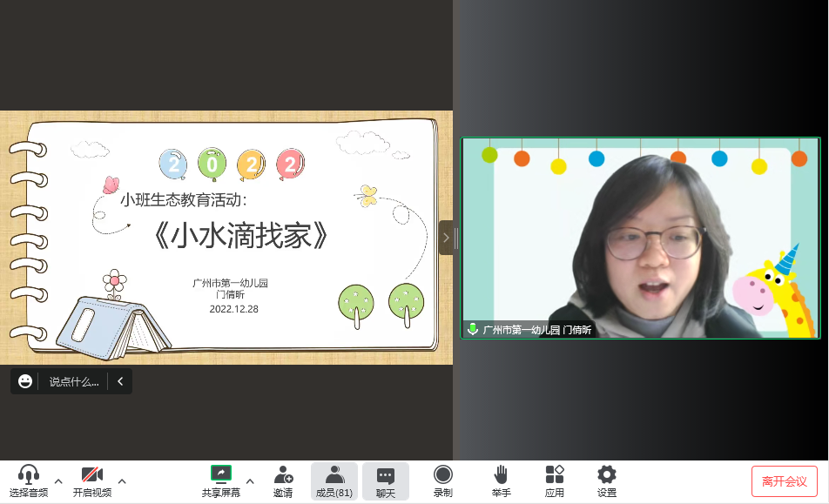Click the emoji smiley icon in chat bar
Viewport: 829px width, 504px height.
(25, 381)
